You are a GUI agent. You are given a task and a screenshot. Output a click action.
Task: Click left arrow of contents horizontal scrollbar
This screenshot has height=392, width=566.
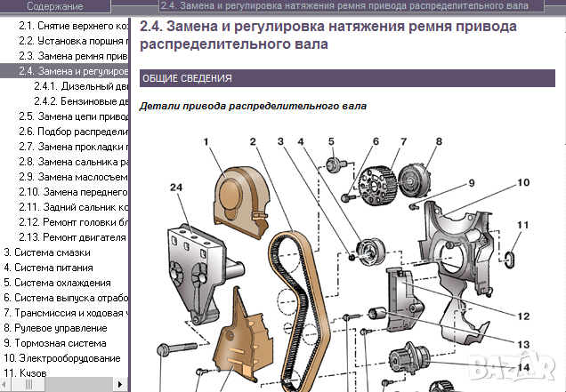tap(5, 385)
